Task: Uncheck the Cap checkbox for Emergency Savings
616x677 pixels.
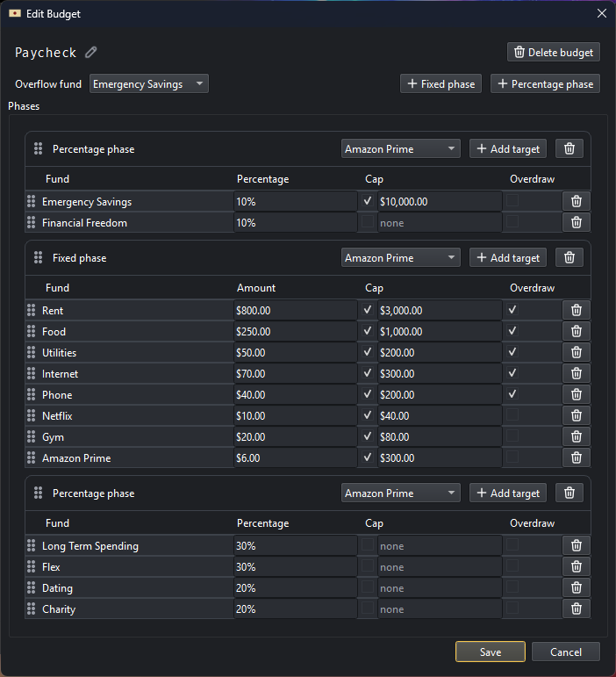Action: 368,201
